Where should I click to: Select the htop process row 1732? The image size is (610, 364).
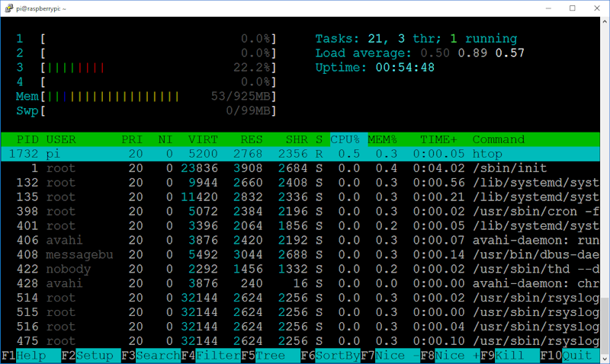[x=305, y=154]
